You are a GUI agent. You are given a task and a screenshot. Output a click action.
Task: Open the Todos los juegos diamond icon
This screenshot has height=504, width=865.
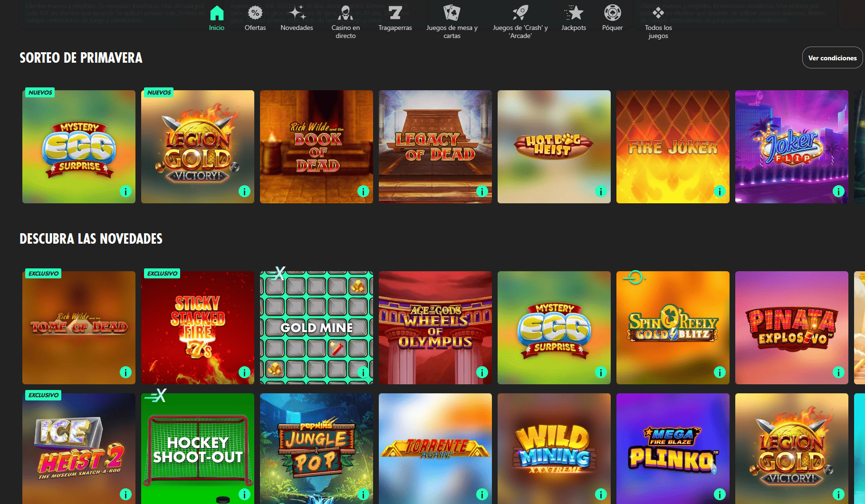[x=658, y=13]
